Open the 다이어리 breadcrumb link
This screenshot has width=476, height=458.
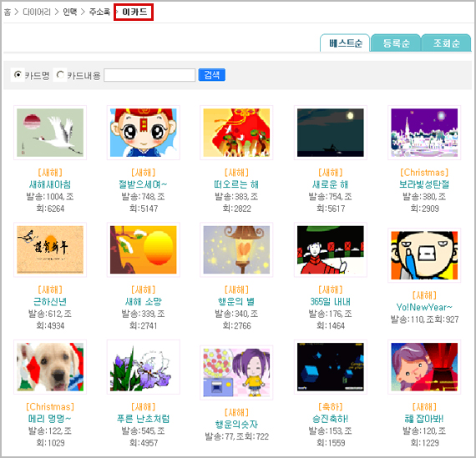tap(37, 12)
